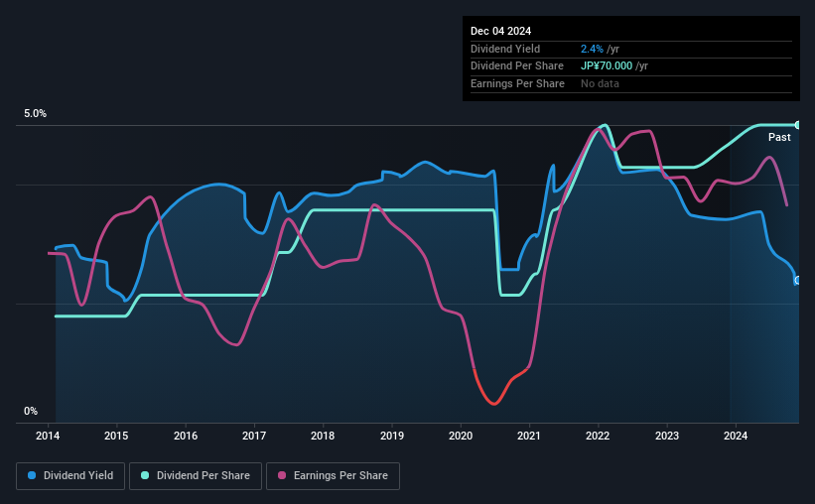Click the 2018 x-axis label

323,436
